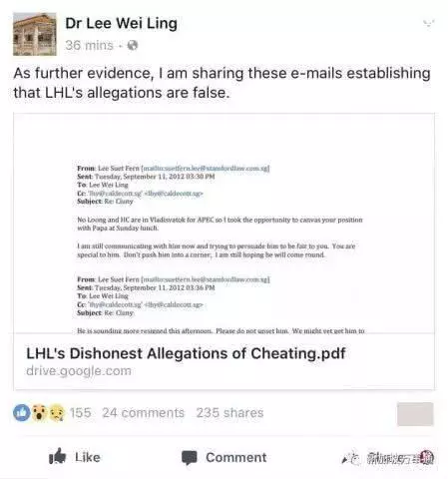Click the Like thumbs-up icon

(58, 456)
